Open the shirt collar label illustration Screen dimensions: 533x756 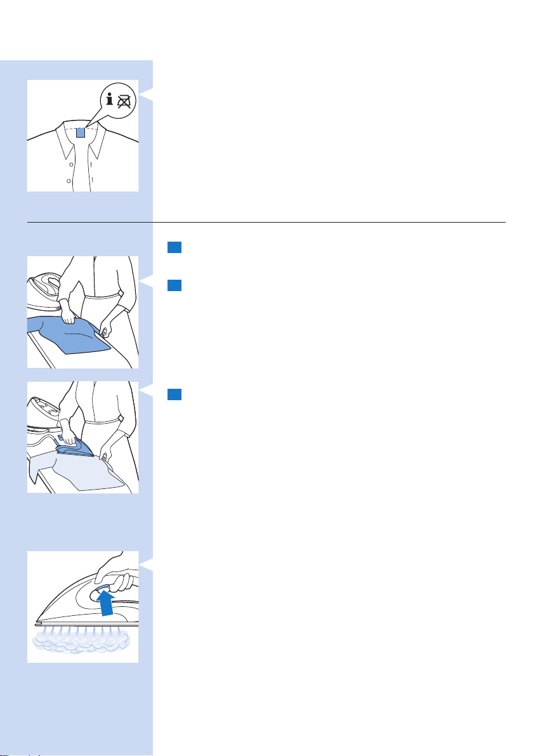82,136
